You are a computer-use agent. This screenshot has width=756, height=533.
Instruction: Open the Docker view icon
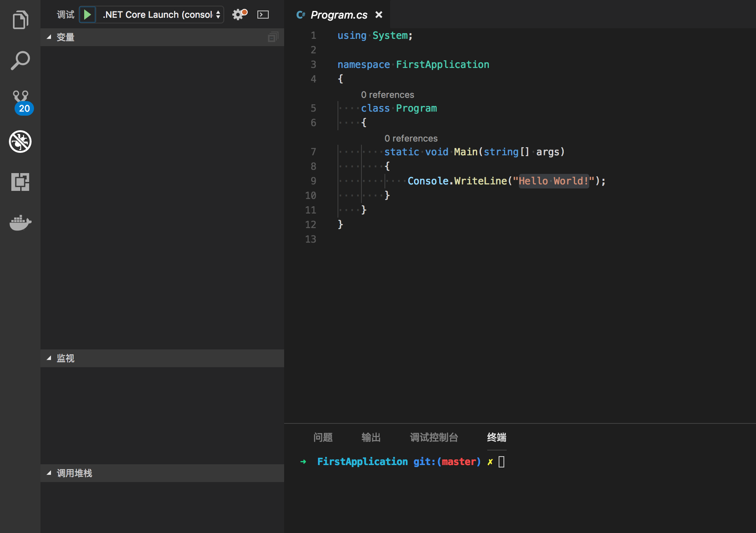20,222
